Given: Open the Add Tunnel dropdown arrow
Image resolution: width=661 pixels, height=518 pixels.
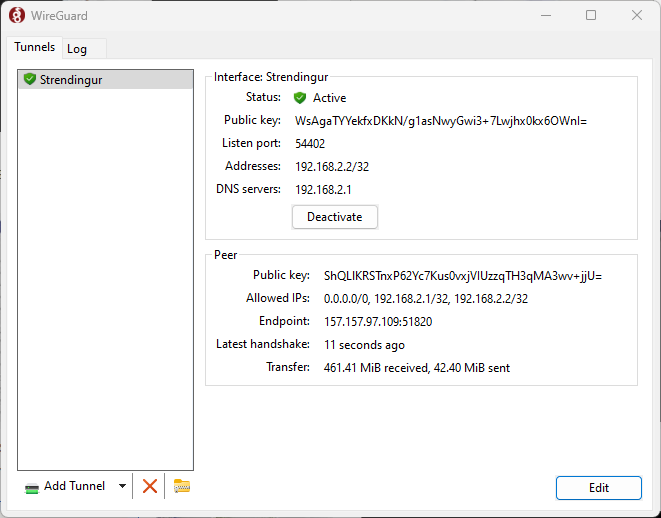Looking at the screenshot, I should tap(122, 486).
